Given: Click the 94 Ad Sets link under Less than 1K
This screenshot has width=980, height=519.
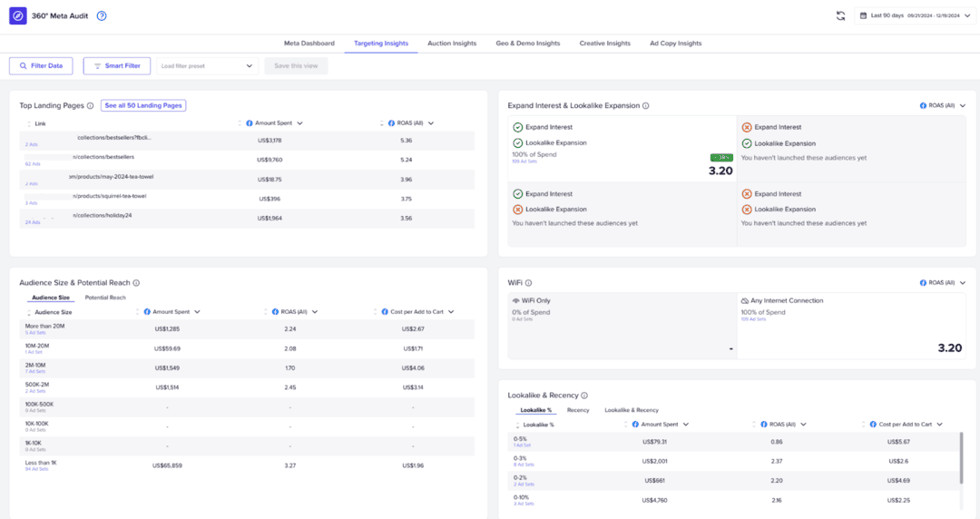Looking at the screenshot, I should [36, 469].
